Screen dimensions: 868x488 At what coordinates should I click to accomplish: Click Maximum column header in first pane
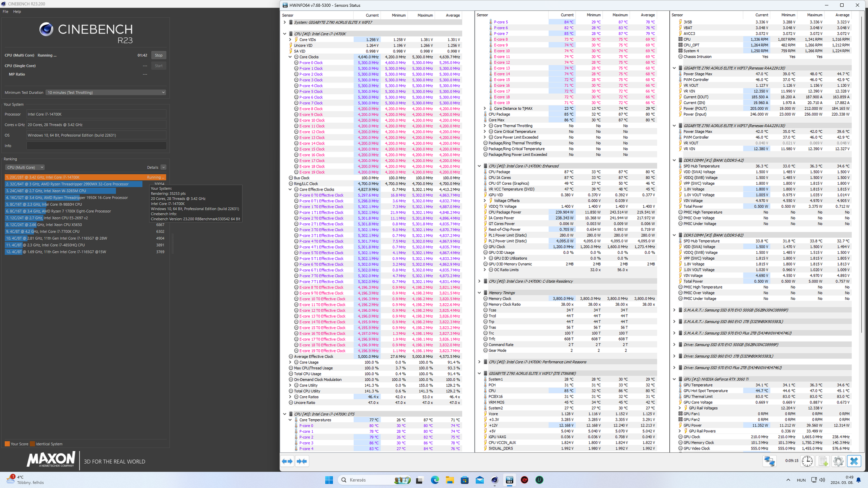(421, 15)
